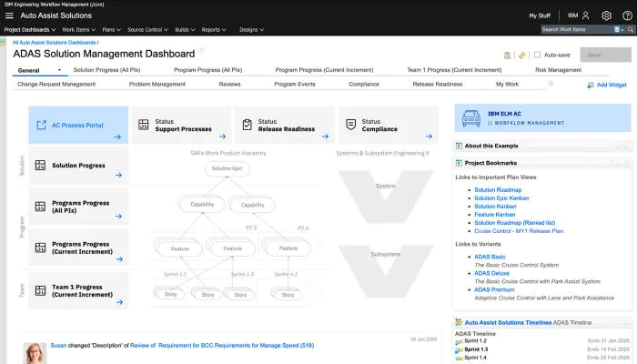Open the Status Release Readiness tile
Viewport: 637px width, 364px height.
[x=284, y=125]
